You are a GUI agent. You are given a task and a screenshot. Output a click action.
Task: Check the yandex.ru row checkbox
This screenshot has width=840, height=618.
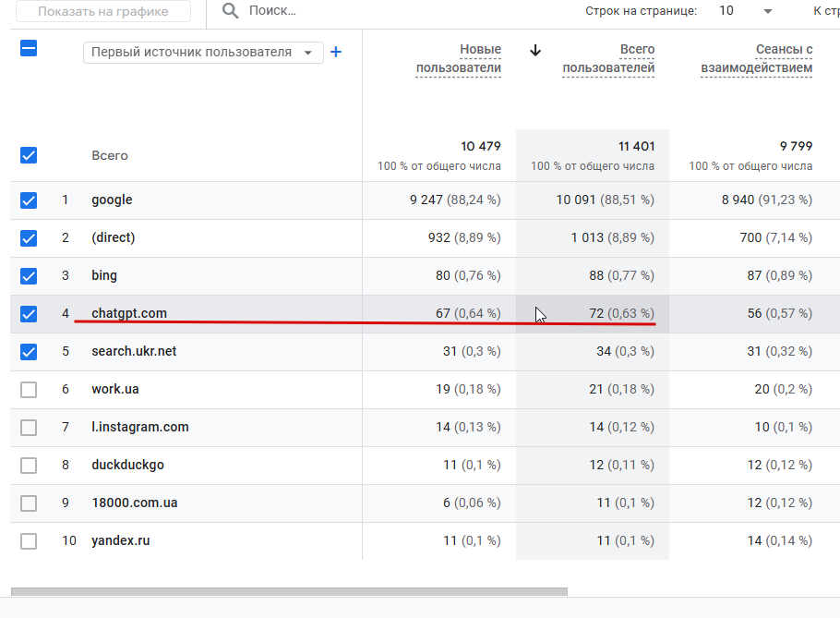coord(29,541)
